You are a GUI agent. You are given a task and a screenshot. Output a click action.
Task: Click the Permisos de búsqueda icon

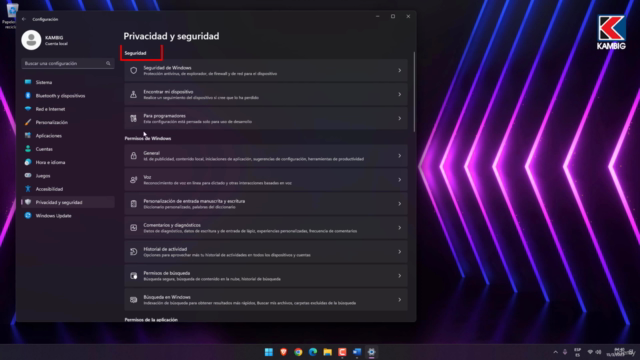[133, 276]
